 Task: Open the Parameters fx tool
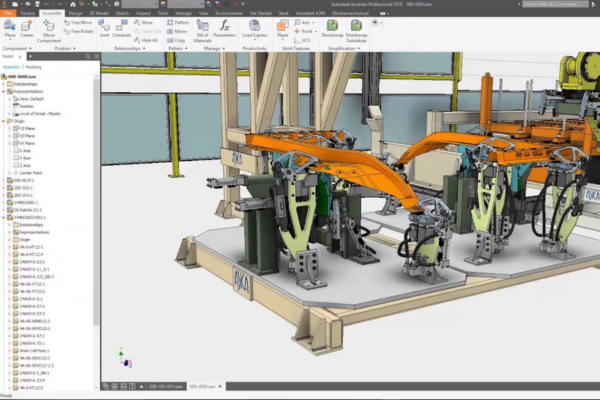coord(225,27)
